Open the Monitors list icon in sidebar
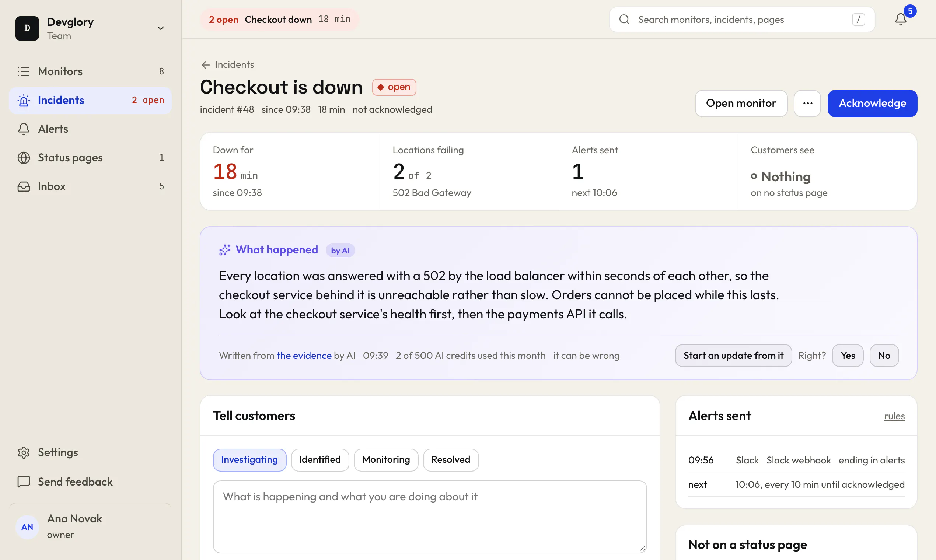 [24, 71]
